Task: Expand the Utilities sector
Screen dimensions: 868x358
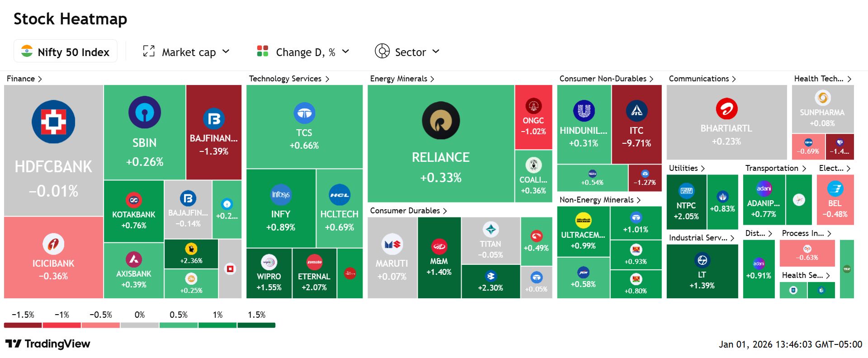Action: click(687, 168)
